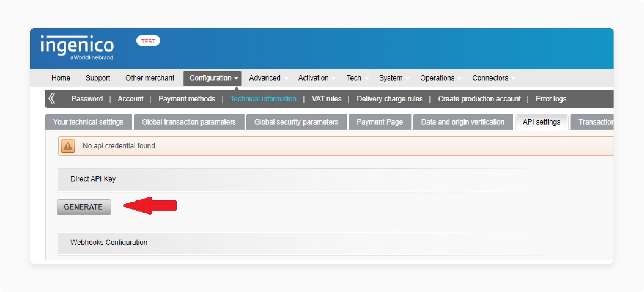
Task: Open Error logs submenu link
Action: (551, 99)
